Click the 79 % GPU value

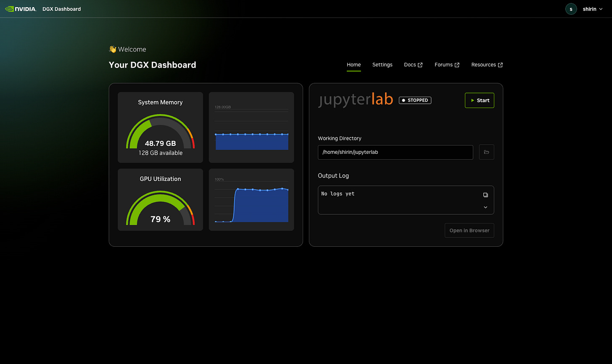click(160, 219)
